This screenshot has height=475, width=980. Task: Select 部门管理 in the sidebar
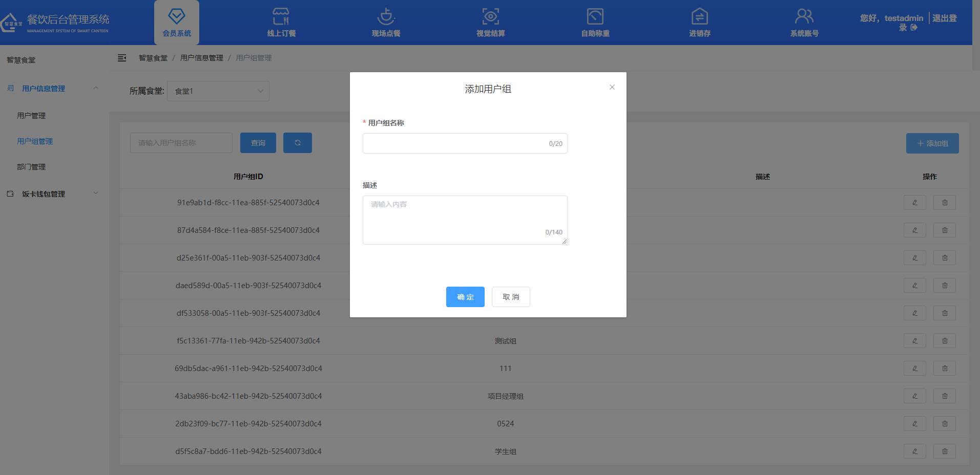pyautogui.click(x=31, y=166)
